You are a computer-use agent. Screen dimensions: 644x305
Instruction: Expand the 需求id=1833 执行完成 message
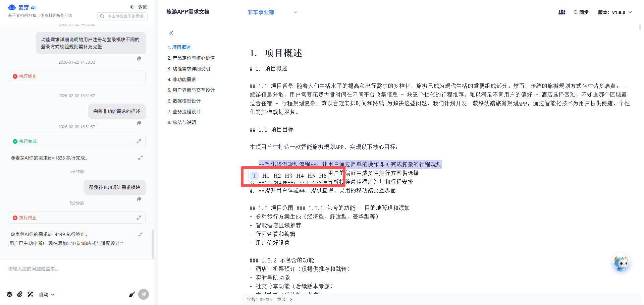[x=140, y=158]
